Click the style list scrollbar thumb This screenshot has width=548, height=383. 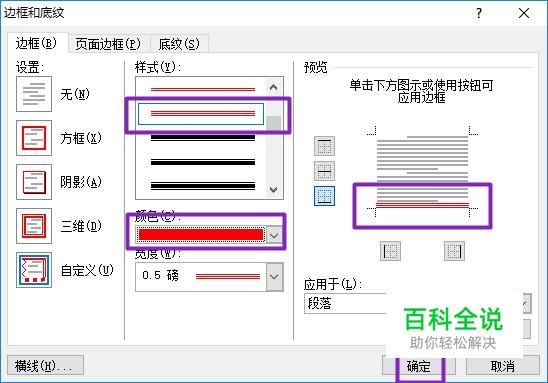click(274, 123)
